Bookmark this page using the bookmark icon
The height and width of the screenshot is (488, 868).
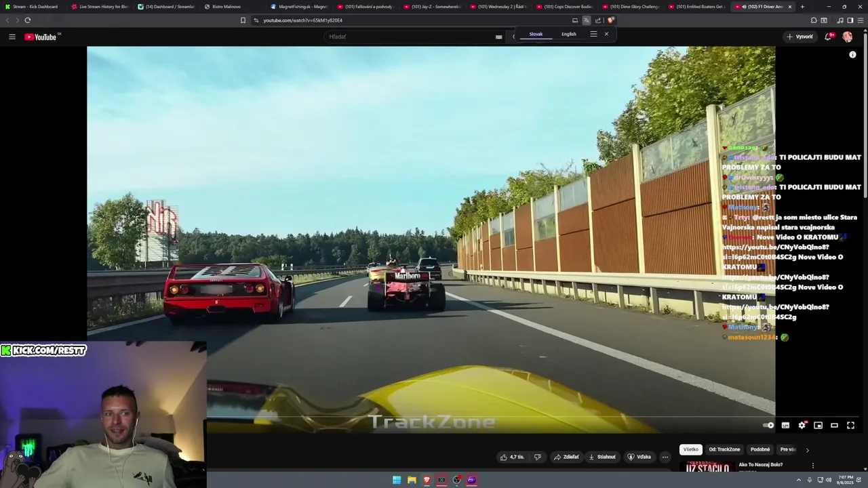(x=243, y=20)
